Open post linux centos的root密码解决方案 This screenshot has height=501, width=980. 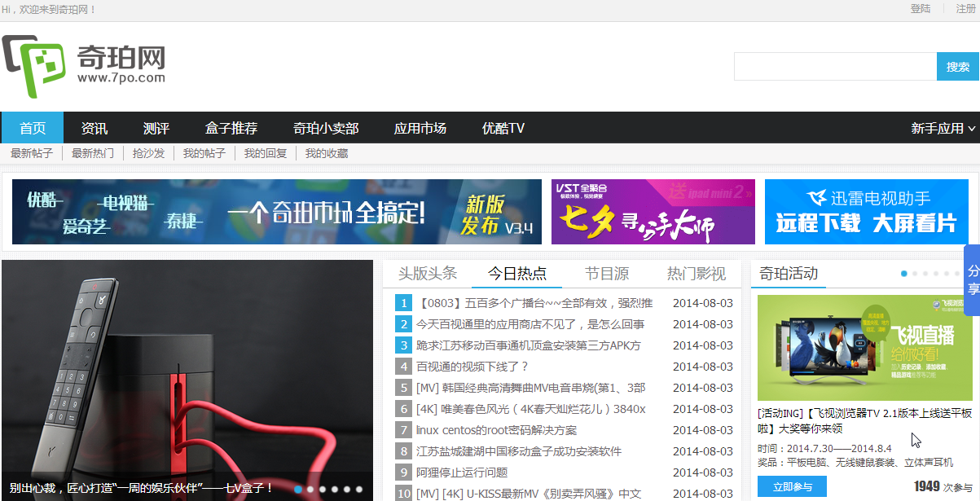[496, 430]
